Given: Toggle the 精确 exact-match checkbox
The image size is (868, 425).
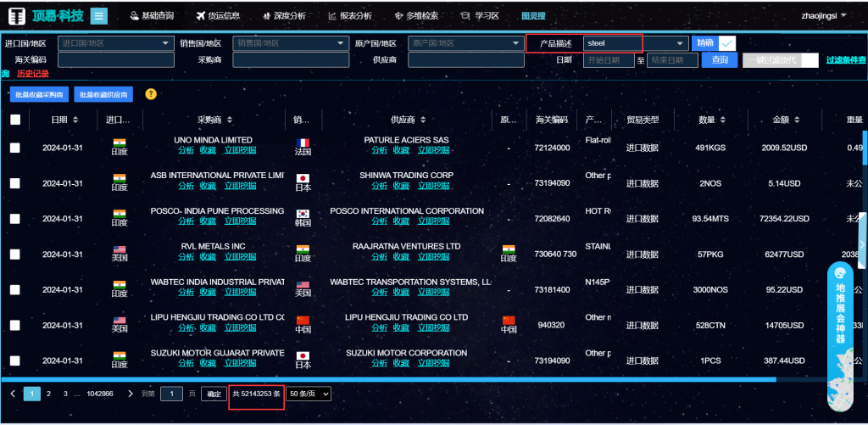Looking at the screenshot, I should point(726,43).
